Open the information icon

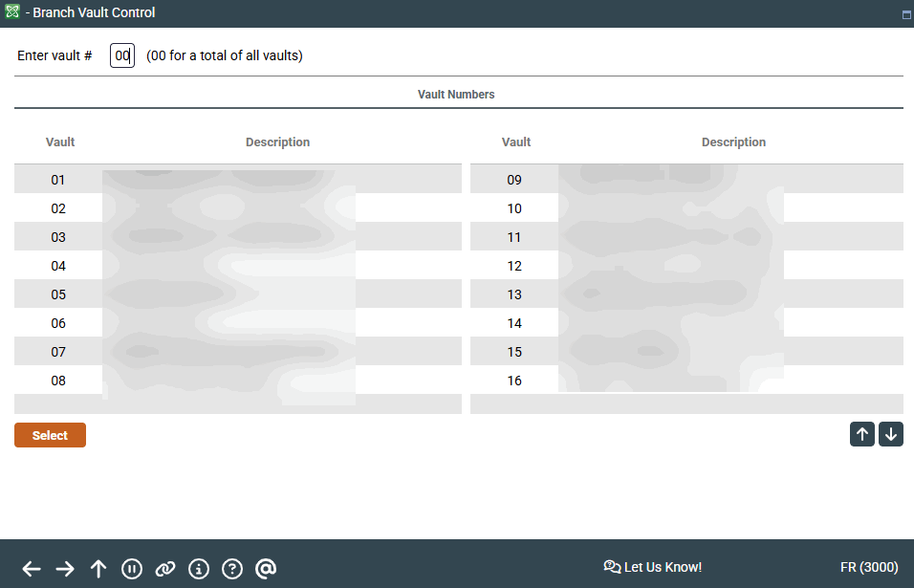point(199,569)
